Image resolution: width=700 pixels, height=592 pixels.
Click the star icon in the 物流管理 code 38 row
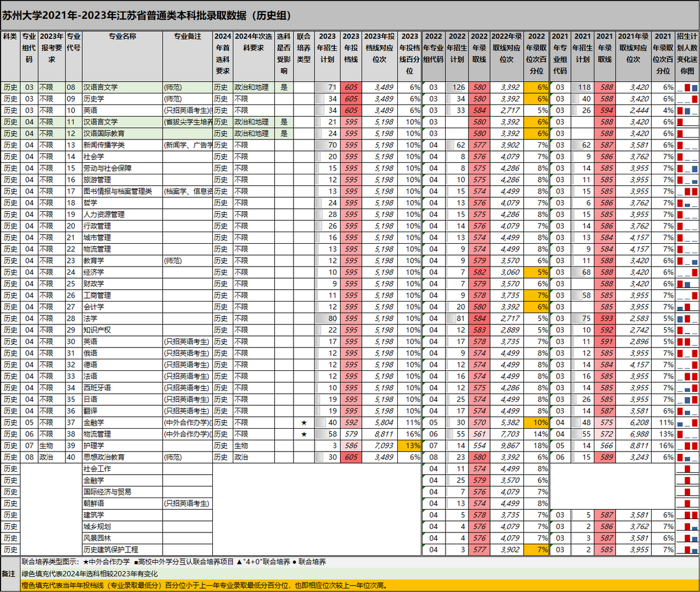[x=303, y=434]
